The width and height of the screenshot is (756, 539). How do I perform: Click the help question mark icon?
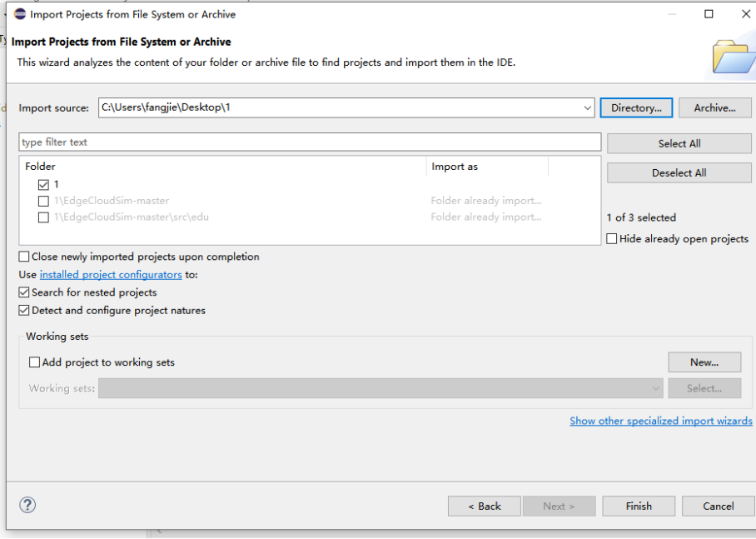click(27, 505)
